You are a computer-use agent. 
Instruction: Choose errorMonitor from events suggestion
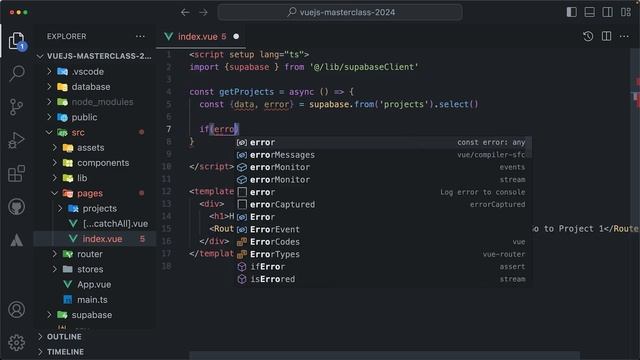click(x=383, y=167)
